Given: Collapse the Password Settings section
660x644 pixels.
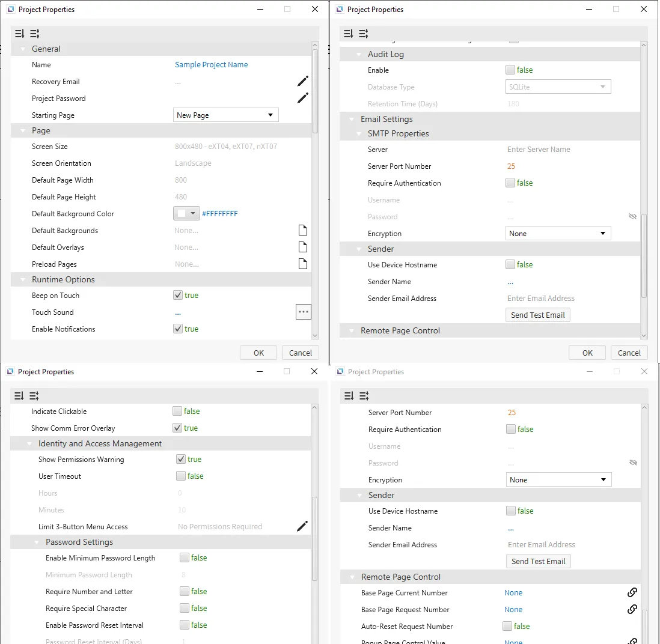Looking at the screenshot, I should 37,542.
